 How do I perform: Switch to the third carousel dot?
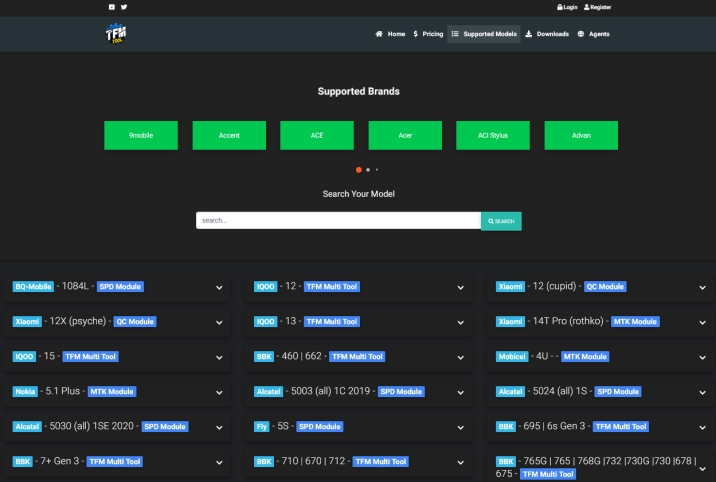(x=377, y=170)
